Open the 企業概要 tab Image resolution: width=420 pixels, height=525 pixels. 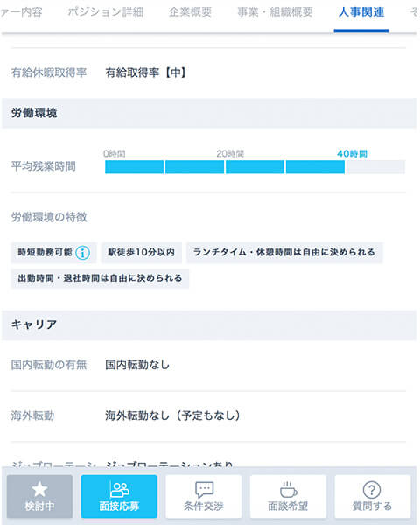[x=190, y=12]
